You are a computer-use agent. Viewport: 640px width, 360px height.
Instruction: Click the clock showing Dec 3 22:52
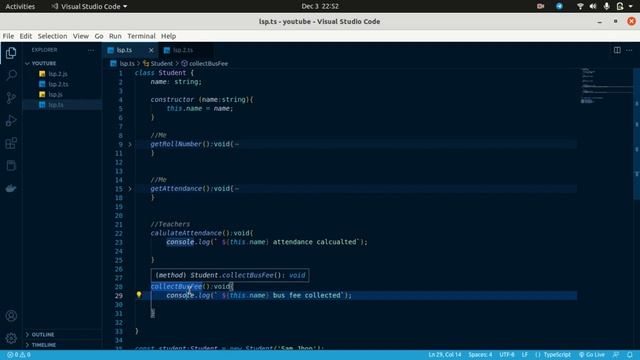(320, 6)
